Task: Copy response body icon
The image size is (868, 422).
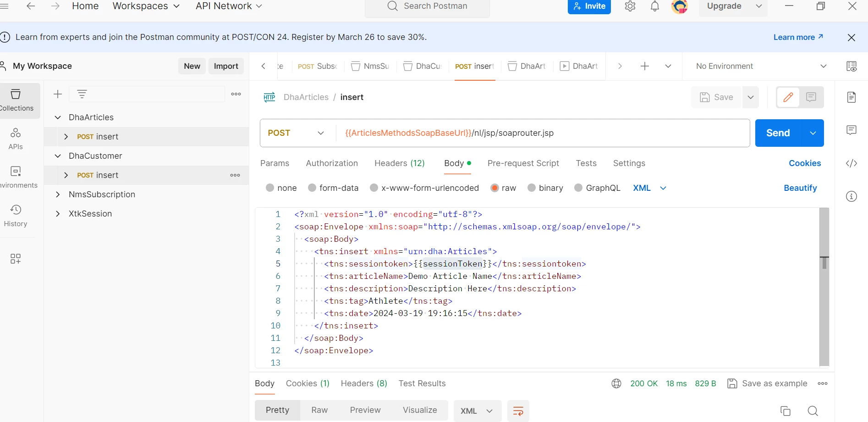Action: [786, 411]
